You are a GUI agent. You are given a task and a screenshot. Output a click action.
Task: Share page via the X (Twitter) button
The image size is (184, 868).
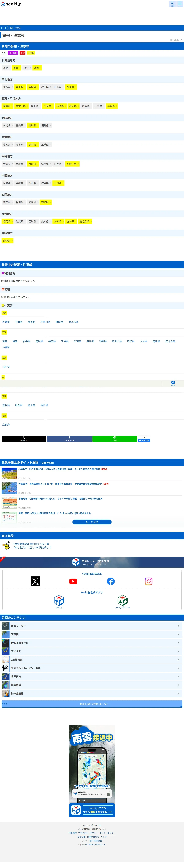(x=24, y=438)
